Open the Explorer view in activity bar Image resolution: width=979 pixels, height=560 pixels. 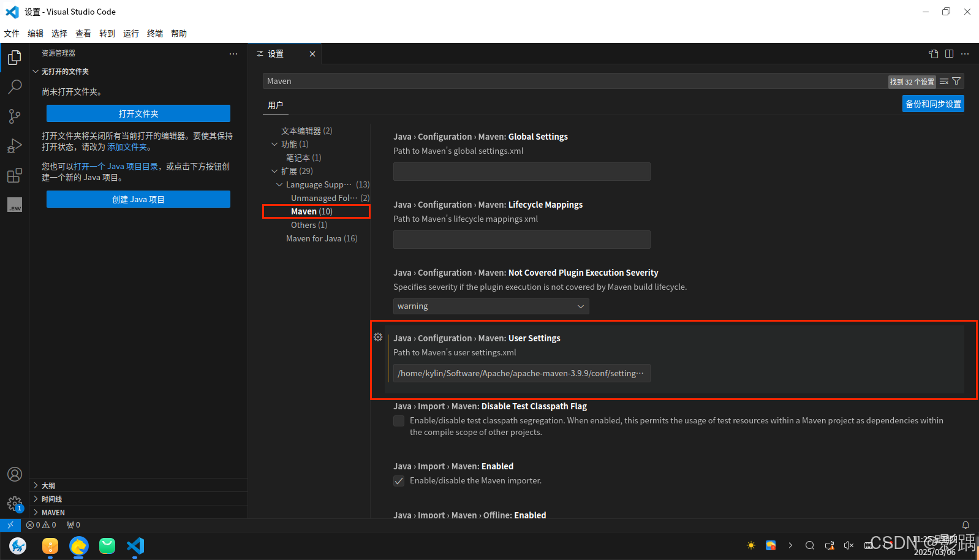click(x=15, y=58)
